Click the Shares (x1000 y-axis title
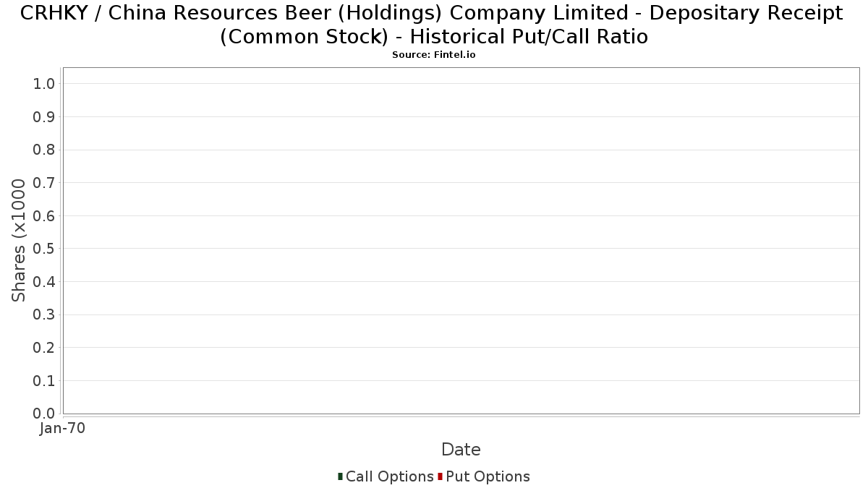 tap(19, 241)
